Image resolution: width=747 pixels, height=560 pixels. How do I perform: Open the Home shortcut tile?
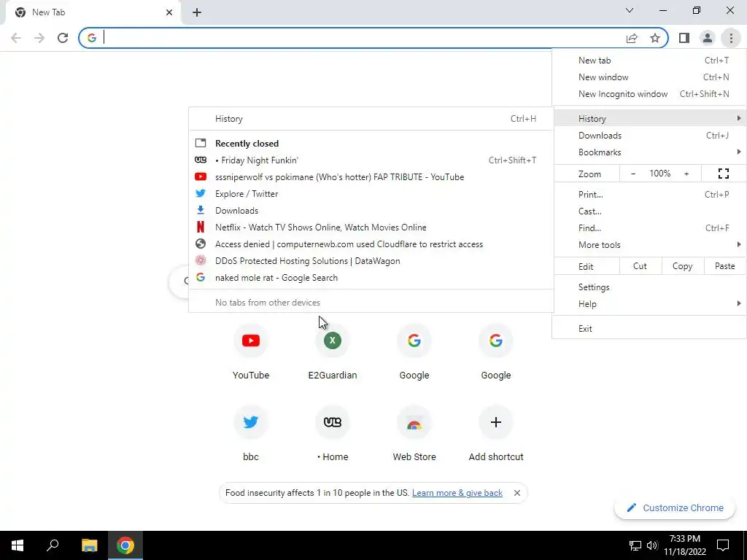(333, 433)
